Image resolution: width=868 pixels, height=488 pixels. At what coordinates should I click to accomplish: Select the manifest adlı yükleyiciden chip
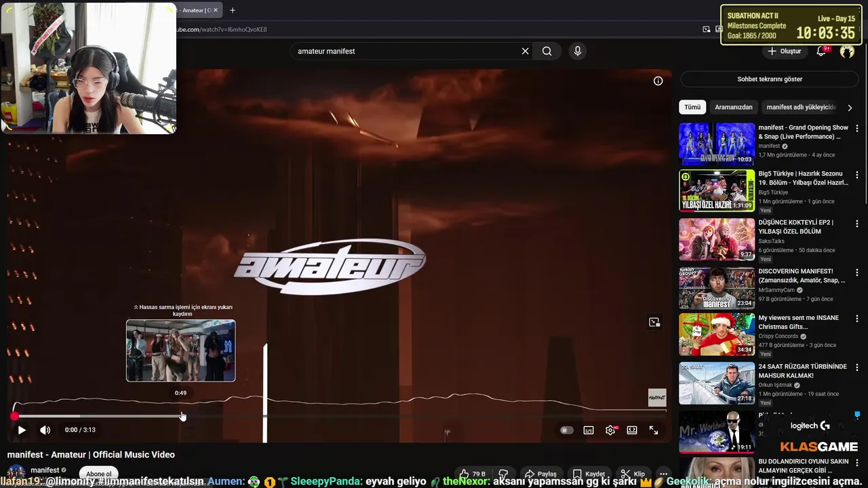801,107
